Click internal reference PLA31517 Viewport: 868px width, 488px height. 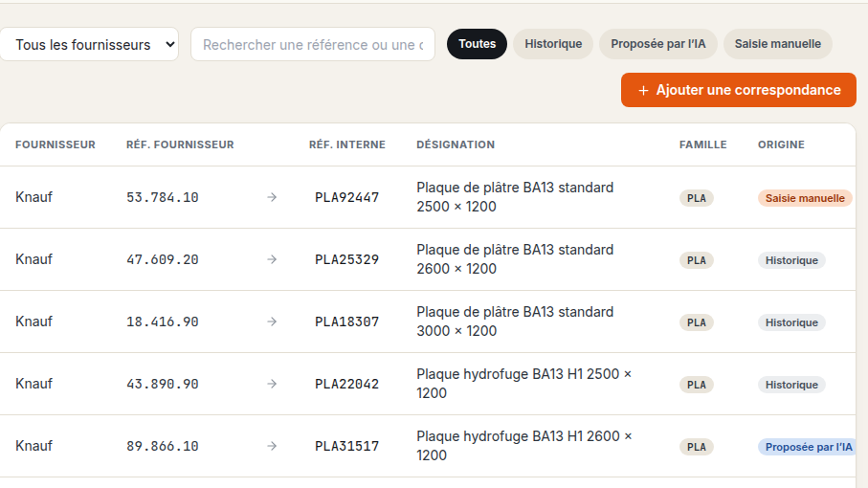pyautogui.click(x=347, y=447)
